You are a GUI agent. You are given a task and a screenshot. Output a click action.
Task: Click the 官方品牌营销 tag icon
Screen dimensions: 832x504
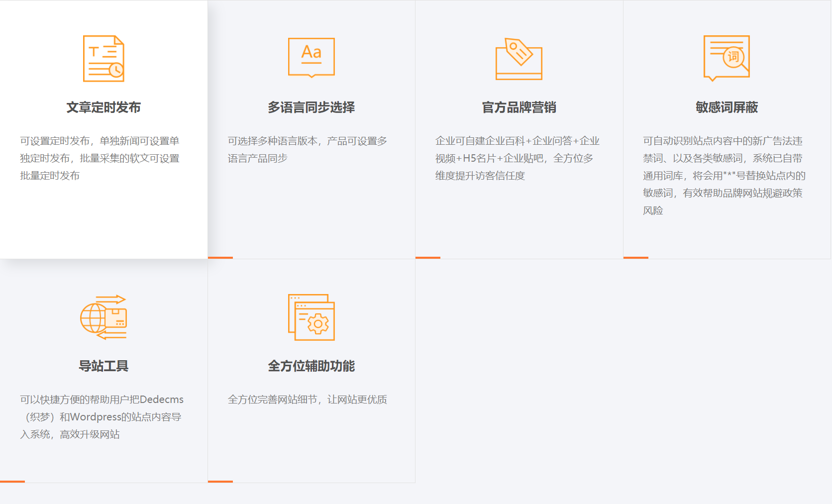click(x=519, y=59)
